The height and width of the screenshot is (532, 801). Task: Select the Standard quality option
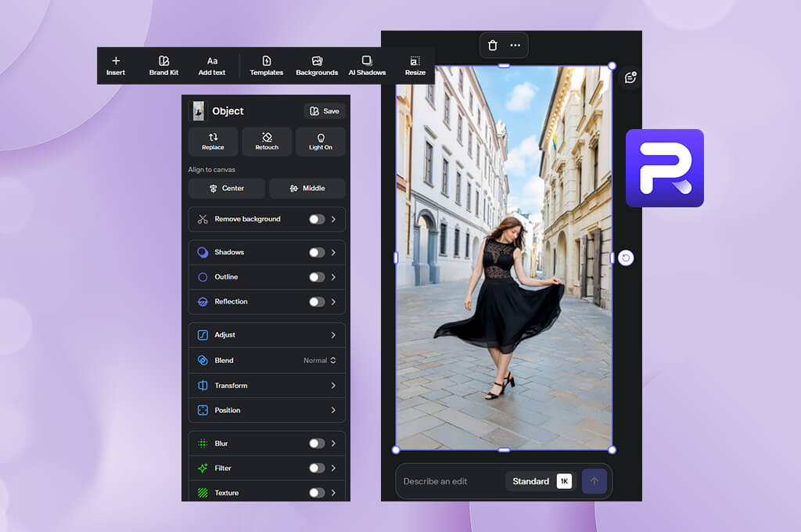click(531, 481)
